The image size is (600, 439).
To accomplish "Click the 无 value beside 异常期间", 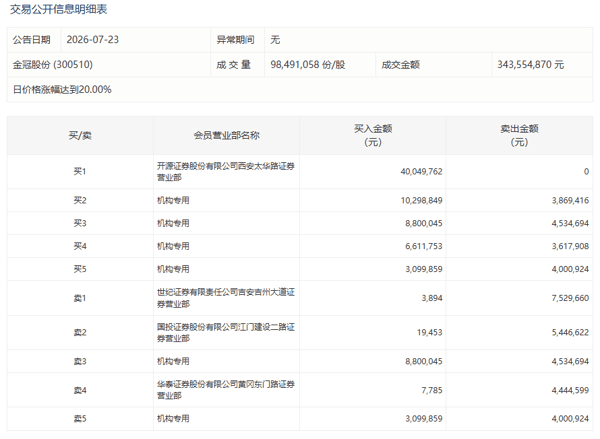I will (x=275, y=40).
